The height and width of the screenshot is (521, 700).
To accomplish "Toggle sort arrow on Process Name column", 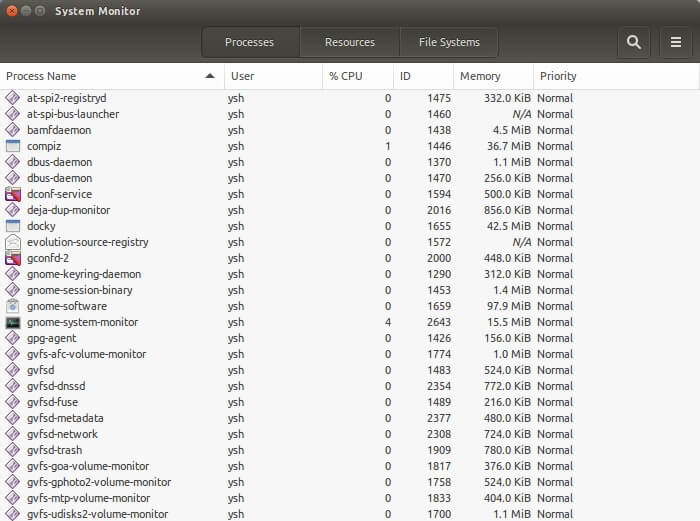I will (x=209, y=76).
